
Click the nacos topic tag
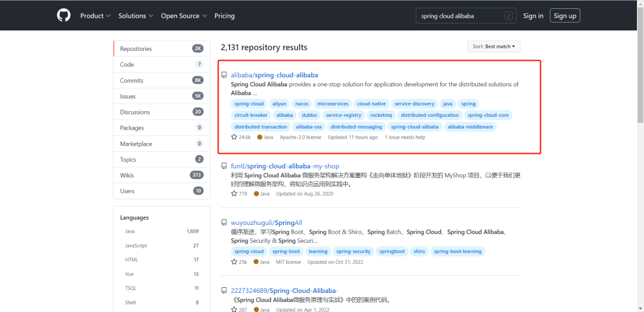click(x=302, y=104)
